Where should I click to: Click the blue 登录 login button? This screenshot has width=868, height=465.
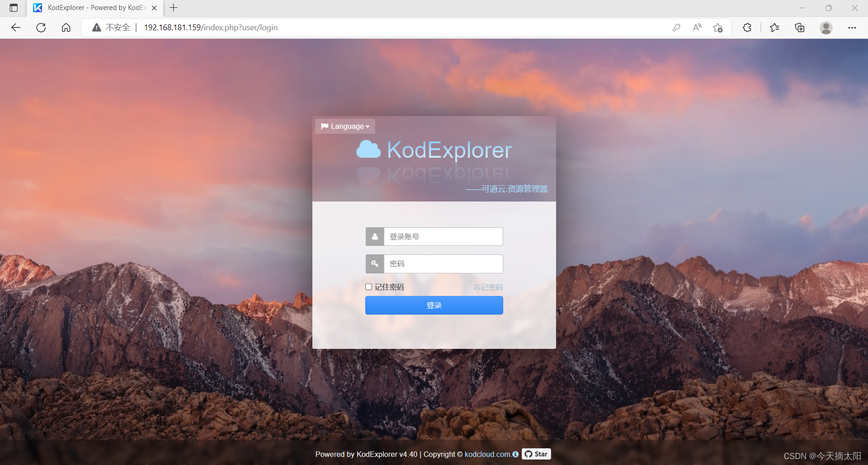pyautogui.click(x=434, y=305)
